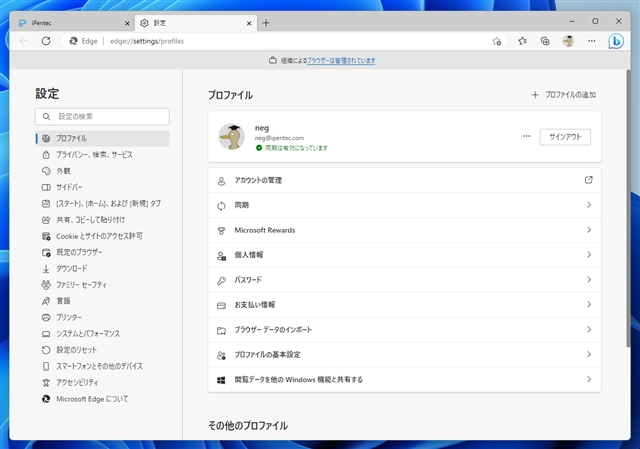Click プロファイルの追加 button
This screenshot has height=449, width=640.
tap(564, 95)
